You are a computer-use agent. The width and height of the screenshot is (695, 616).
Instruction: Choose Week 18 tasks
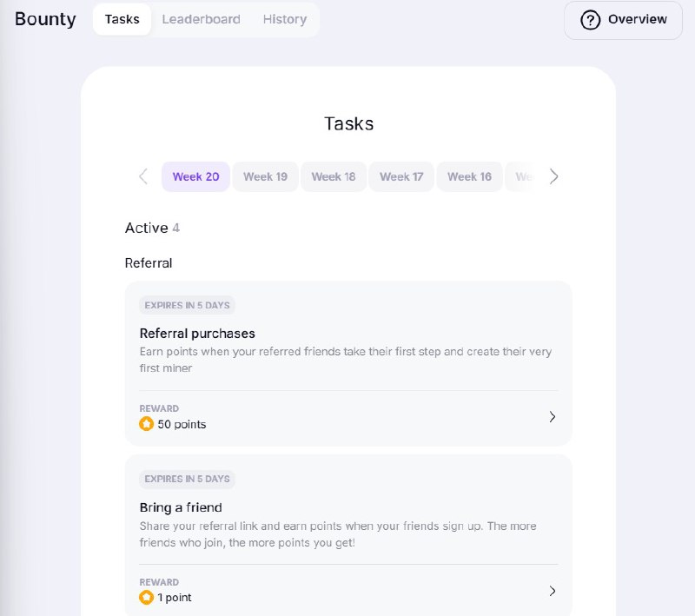tap(334, 176)
